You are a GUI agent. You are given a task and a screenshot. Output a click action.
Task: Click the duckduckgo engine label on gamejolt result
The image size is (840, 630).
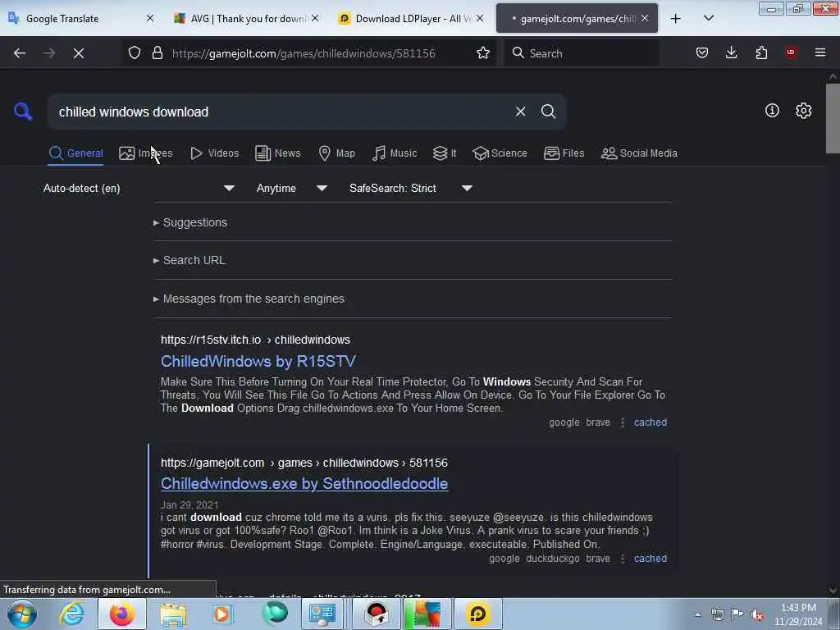552,558
